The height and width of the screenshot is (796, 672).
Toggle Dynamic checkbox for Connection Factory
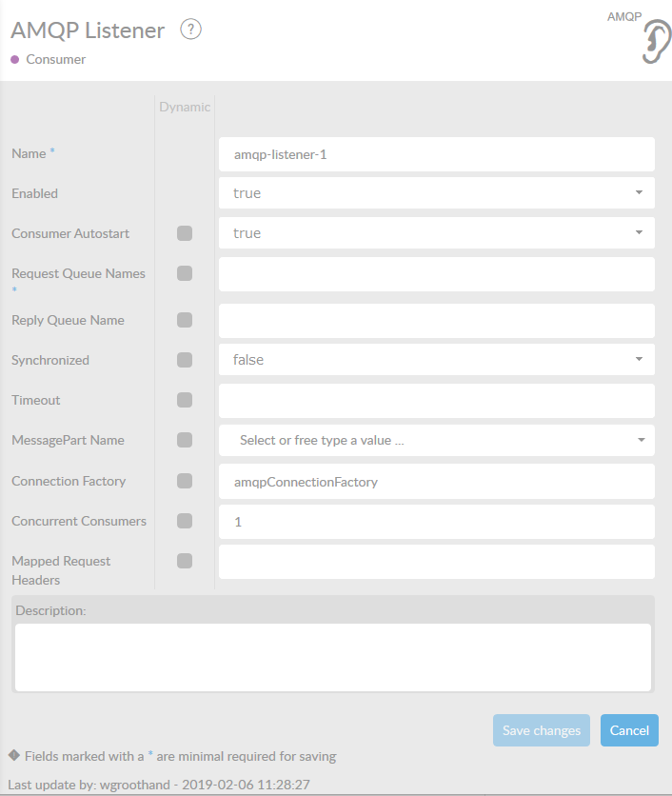[185, 481]
